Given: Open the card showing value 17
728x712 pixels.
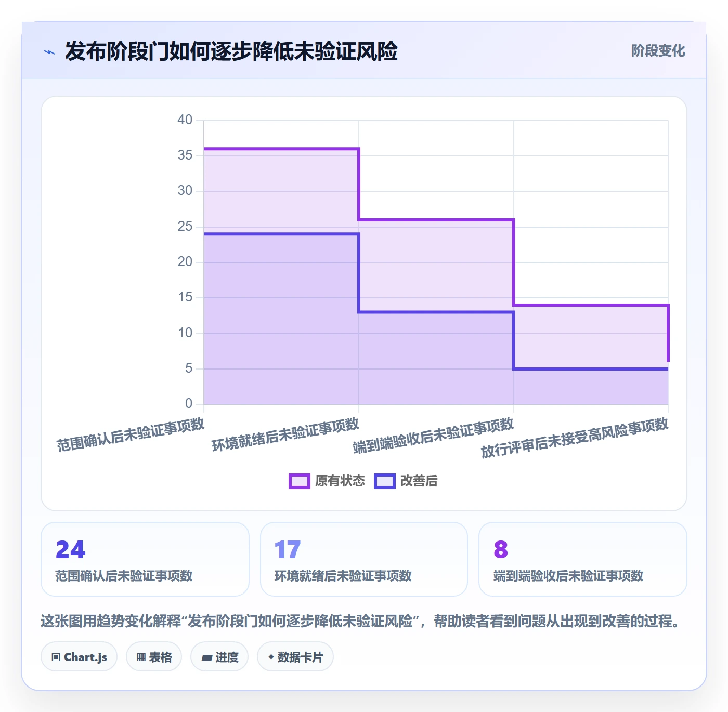Looking at the screenshot, I should point(364,559).
